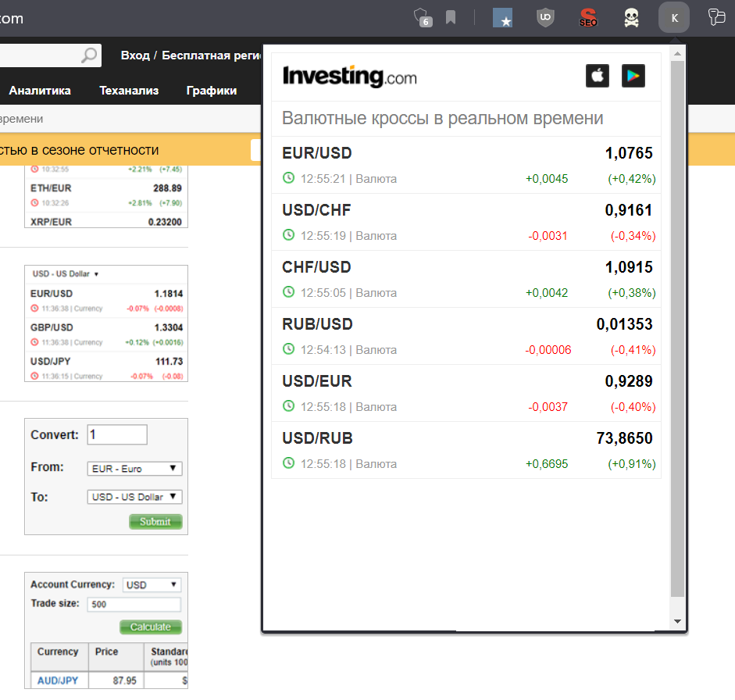735x700 pixels.
Task: Click the Currency column header
Action: [x=58, y=652]
